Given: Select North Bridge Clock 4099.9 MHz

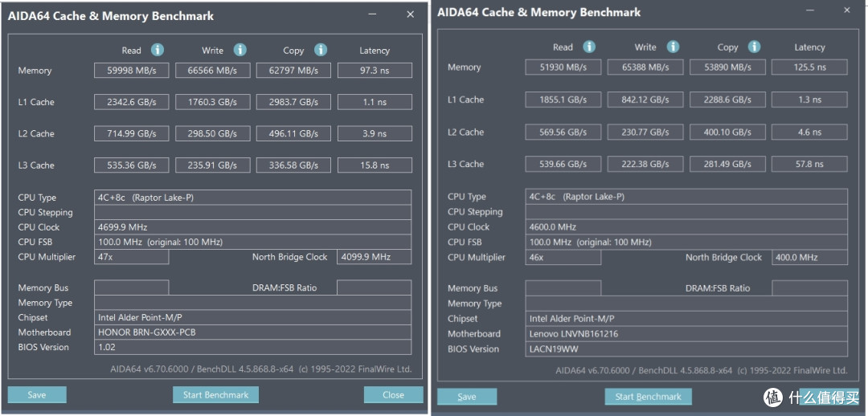Looking at the screenshot, I should point(375,257).
